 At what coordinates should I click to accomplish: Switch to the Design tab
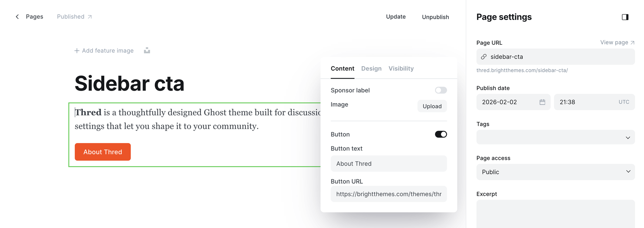(371, 69)
